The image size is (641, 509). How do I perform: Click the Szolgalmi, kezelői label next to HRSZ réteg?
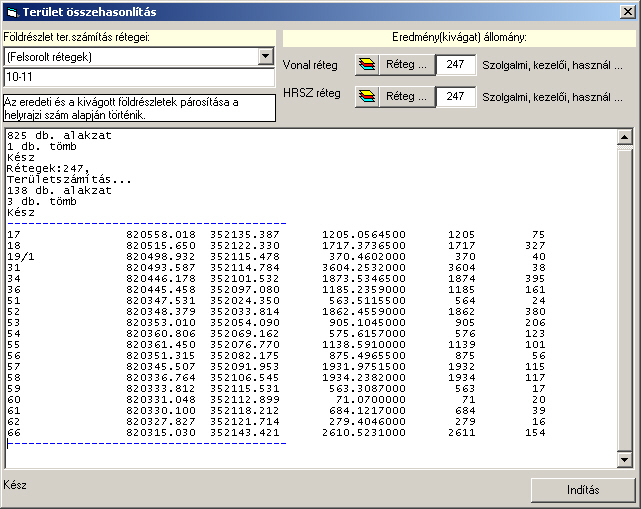(x=552, y=97)
